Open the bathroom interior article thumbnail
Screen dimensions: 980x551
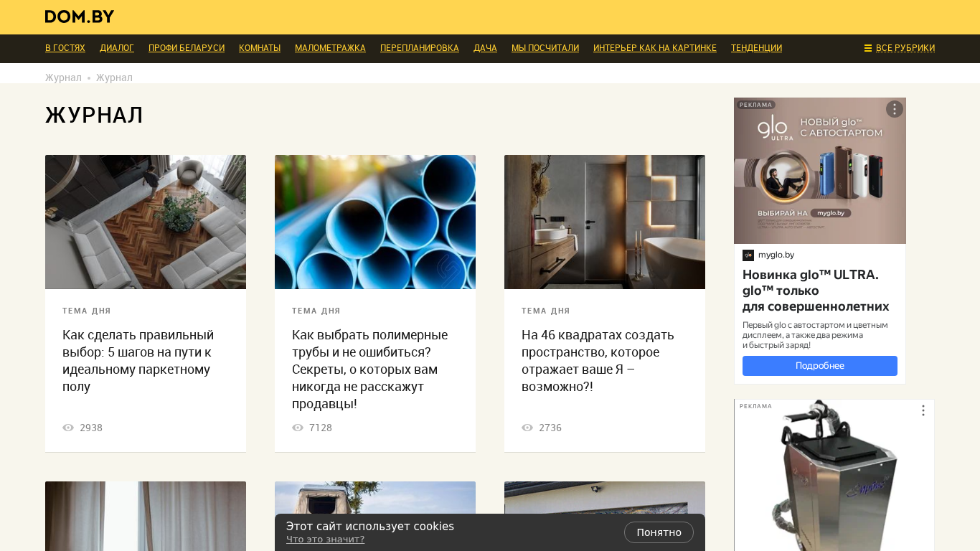pos(605,222)
